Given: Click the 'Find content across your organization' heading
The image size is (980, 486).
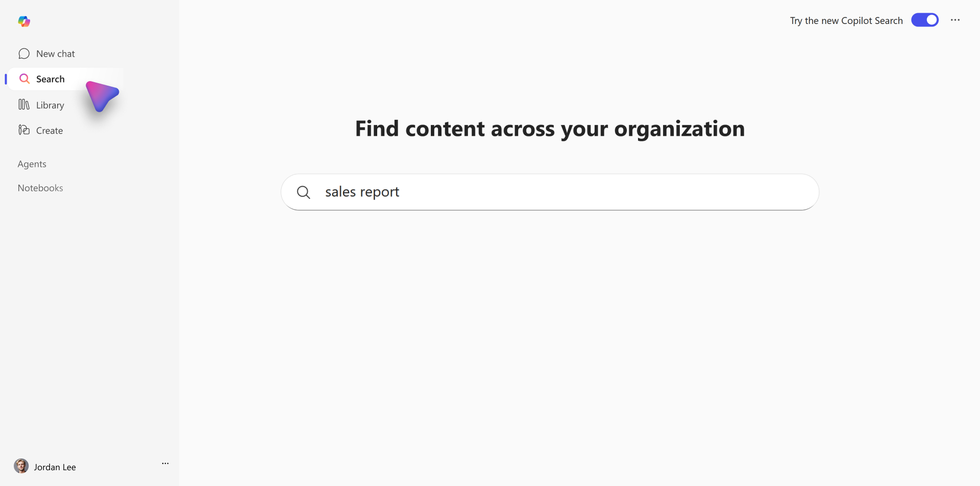Looking at the screenshot, I should tap(550, 129).
